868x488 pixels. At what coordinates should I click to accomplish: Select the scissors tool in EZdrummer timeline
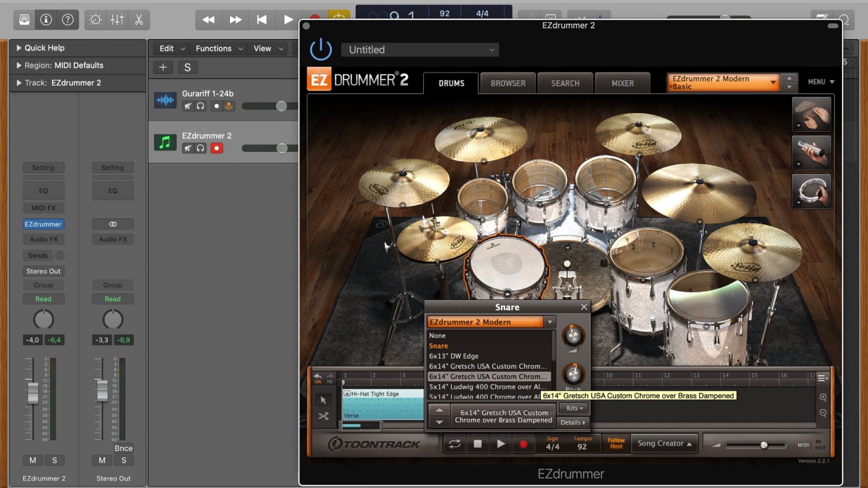click(323, 416)
